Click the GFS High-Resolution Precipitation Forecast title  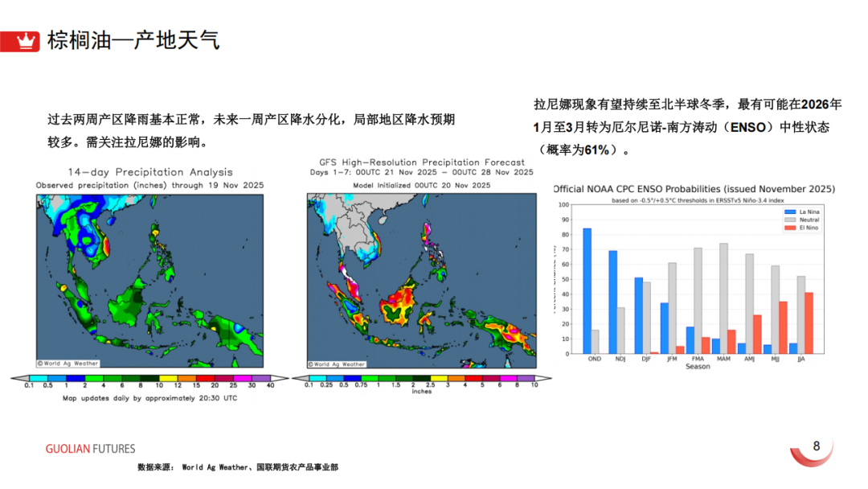(422, 162)
